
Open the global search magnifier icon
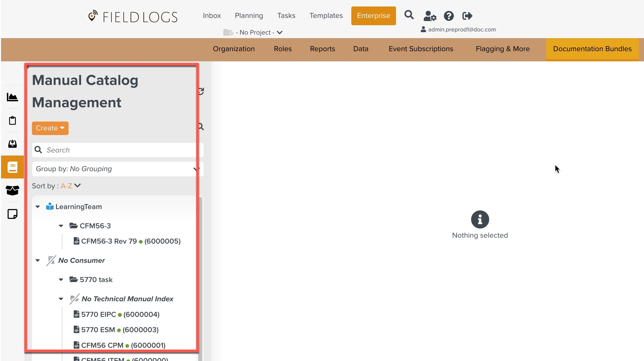[x=409, y=15]
